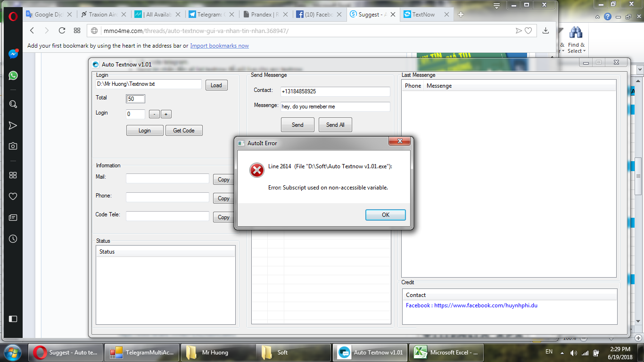Screen dimensions: 644x362
Task: Open WhatsApp in Opera sidebar
Action: point(13,75)
